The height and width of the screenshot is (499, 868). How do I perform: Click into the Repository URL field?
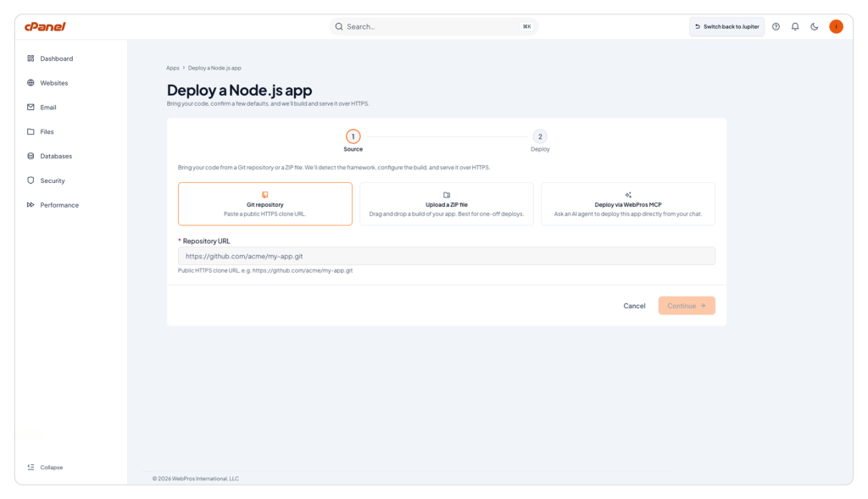pyautogui.click(x=446, y=256)
